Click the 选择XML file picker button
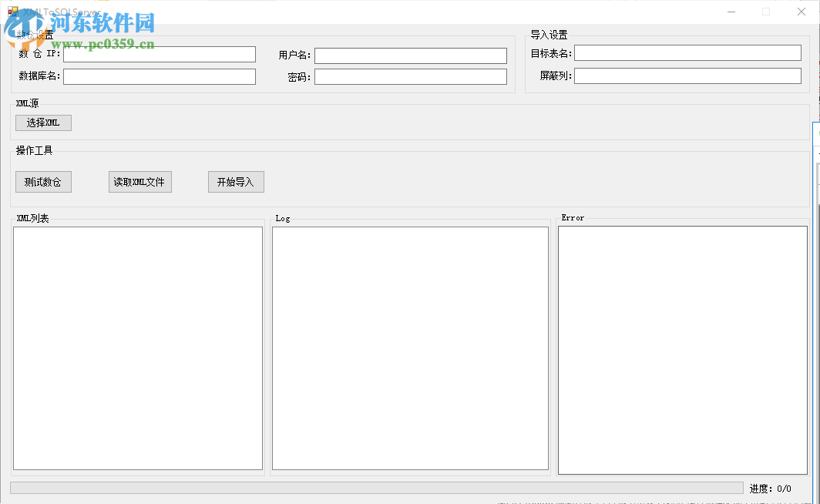Viewport: 820px width, 504px height. (43, 123)
